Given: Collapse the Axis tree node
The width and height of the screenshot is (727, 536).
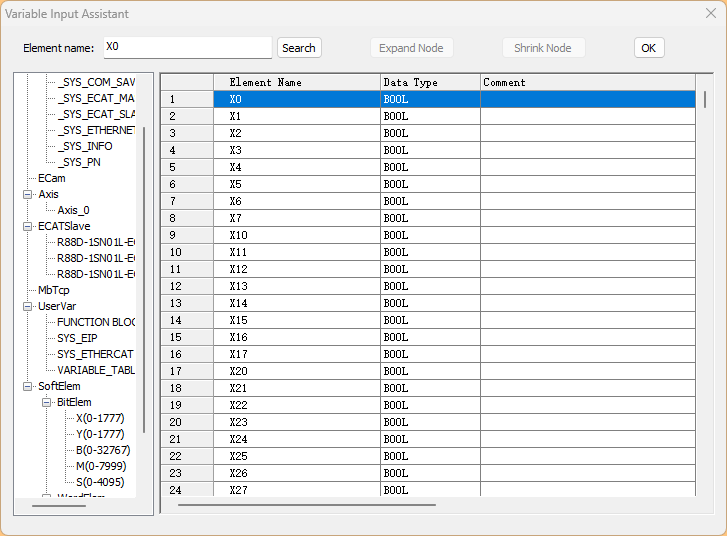Looking at the screenshot, I should click(27, 194).
